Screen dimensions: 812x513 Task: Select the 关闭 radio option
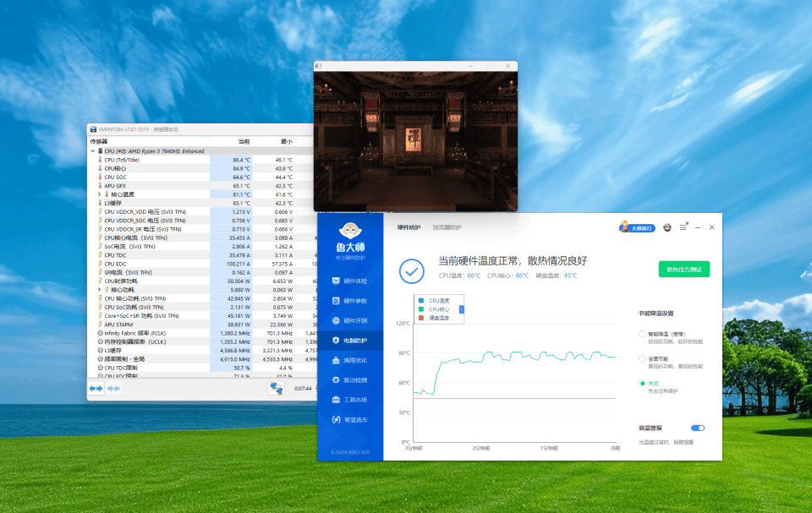click(x=642, y=384)
